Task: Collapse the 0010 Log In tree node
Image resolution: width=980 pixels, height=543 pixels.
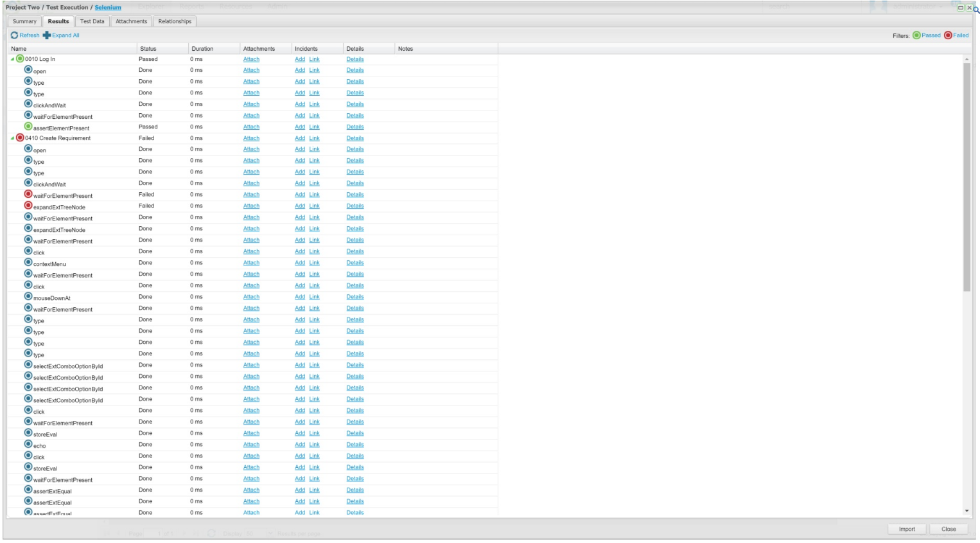Action: (x=12, y=59)
